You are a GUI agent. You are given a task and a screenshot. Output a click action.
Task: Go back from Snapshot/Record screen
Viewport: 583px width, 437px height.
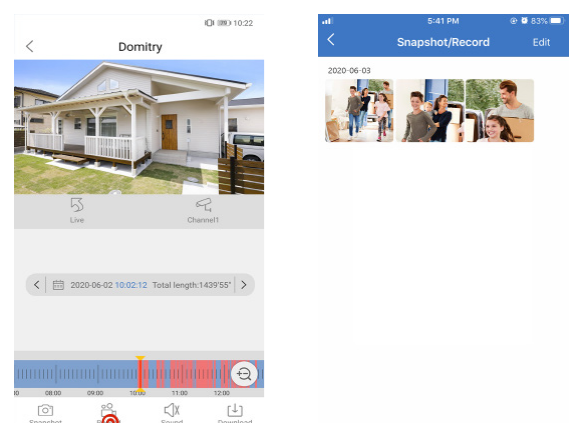coord(331,39)
